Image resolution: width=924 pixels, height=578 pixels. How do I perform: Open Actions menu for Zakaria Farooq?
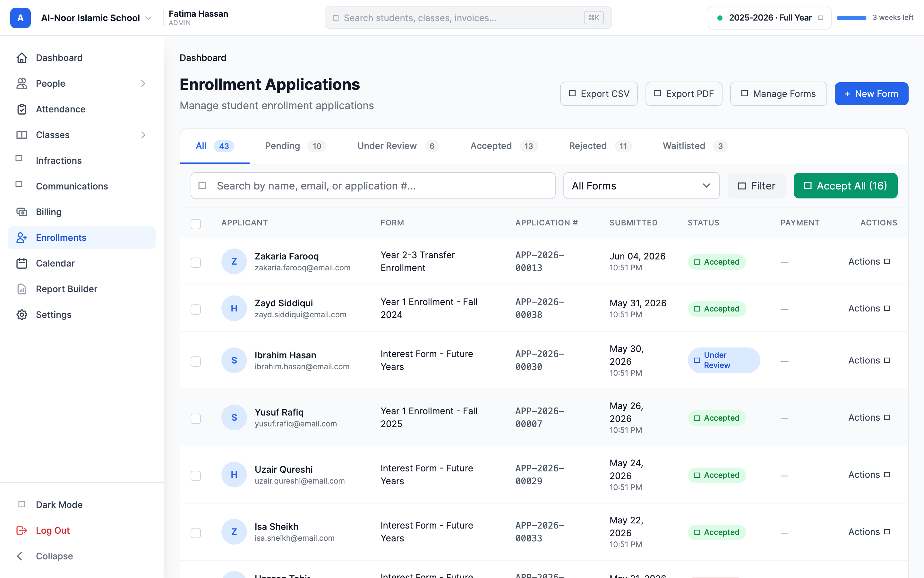[869, 261]
